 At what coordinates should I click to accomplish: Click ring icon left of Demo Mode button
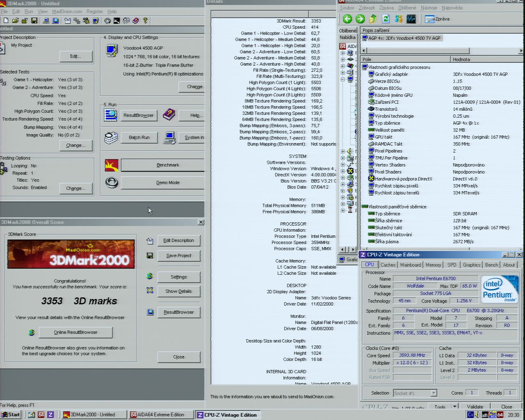tap(112, 183)
